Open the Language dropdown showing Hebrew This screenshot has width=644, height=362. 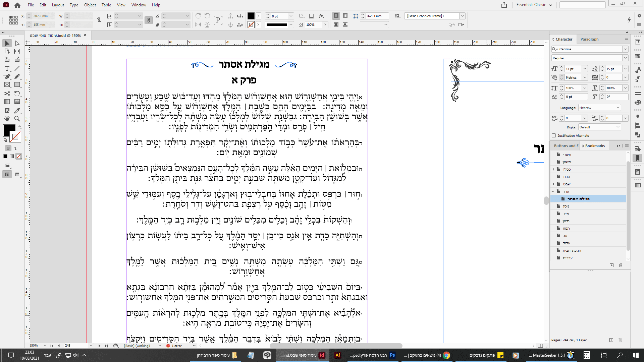[599, 108]
